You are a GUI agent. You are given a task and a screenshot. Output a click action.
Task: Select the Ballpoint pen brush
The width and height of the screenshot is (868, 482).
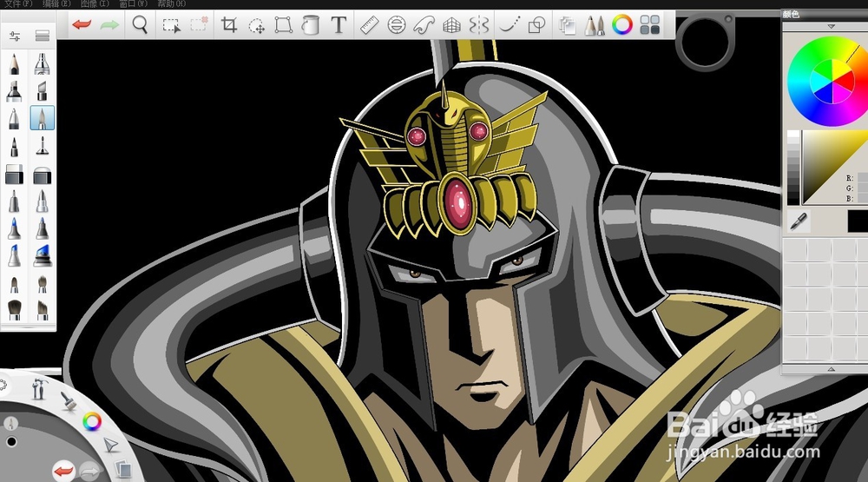15,119
